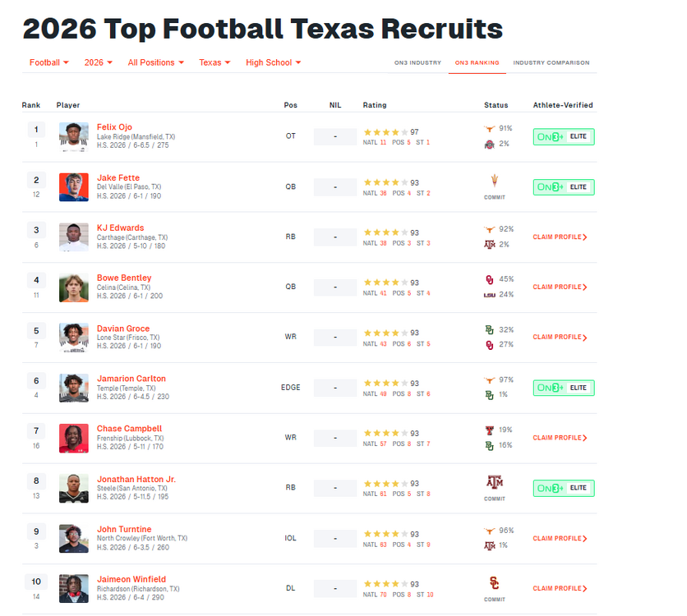This screenshot has height=616, width=687.
Task: Select the Industry Comparison tab
Action: [551, 63]
